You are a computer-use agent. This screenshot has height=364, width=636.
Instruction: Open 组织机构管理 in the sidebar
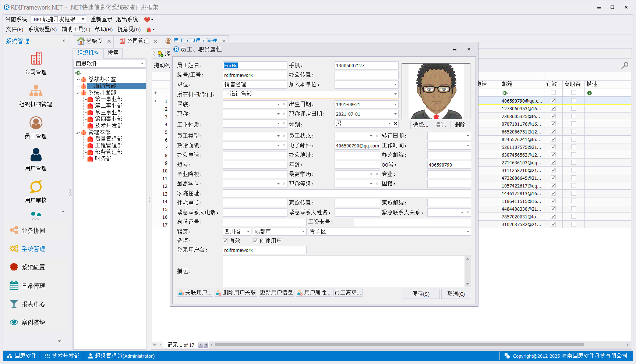[x=36, y=91]
